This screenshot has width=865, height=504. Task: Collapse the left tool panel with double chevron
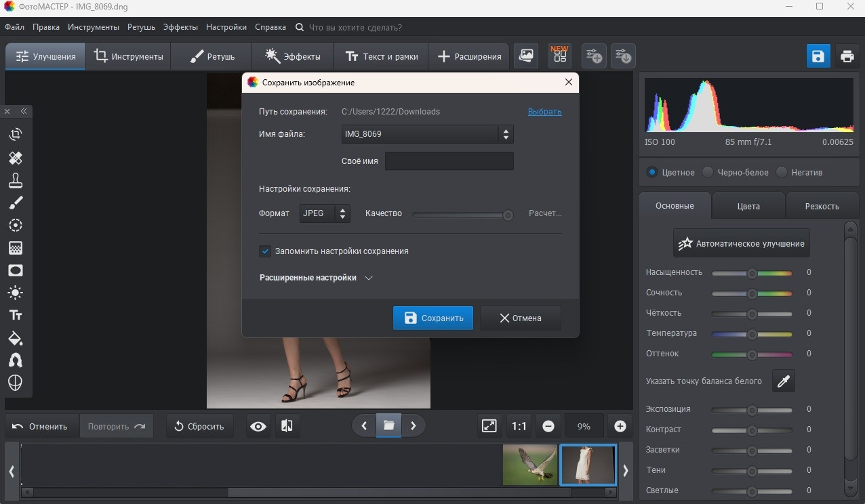[x=24, y=111]
